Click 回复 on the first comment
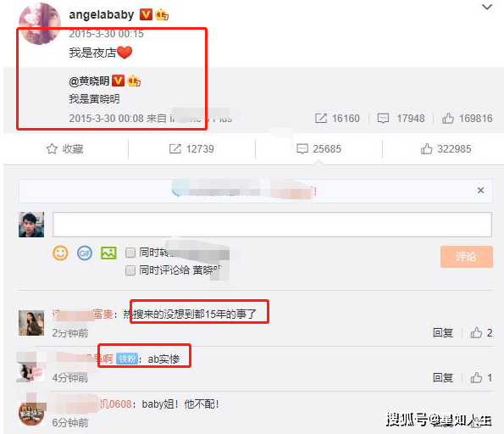The width and height of the screenshot is (504, 434). (443, 332)
